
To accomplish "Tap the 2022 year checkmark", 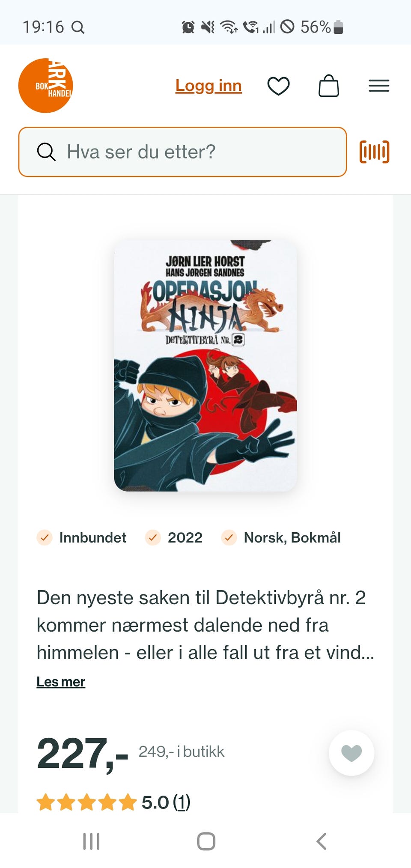I will (153, 537).
